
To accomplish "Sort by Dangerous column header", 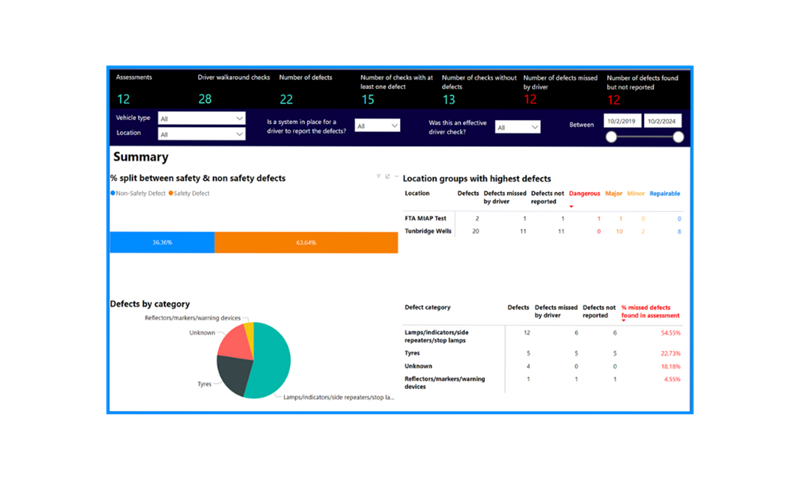I will [584, 193].
